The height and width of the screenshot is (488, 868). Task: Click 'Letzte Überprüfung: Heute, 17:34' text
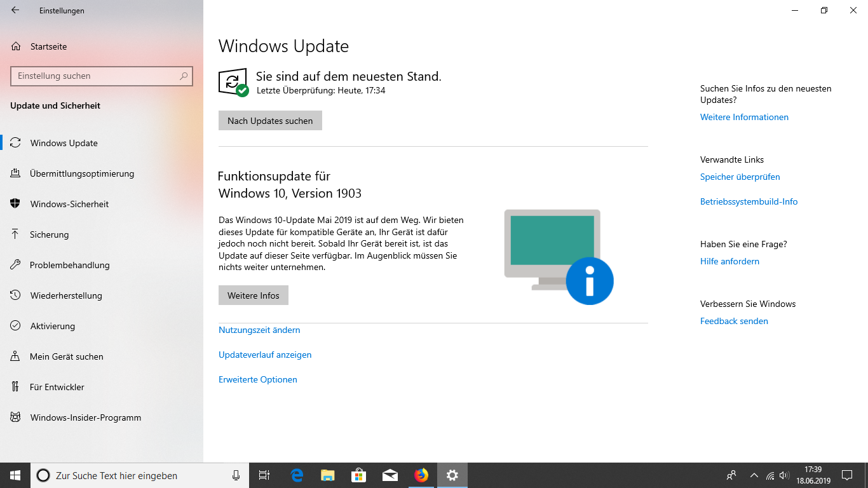click(x=321, y=90)
